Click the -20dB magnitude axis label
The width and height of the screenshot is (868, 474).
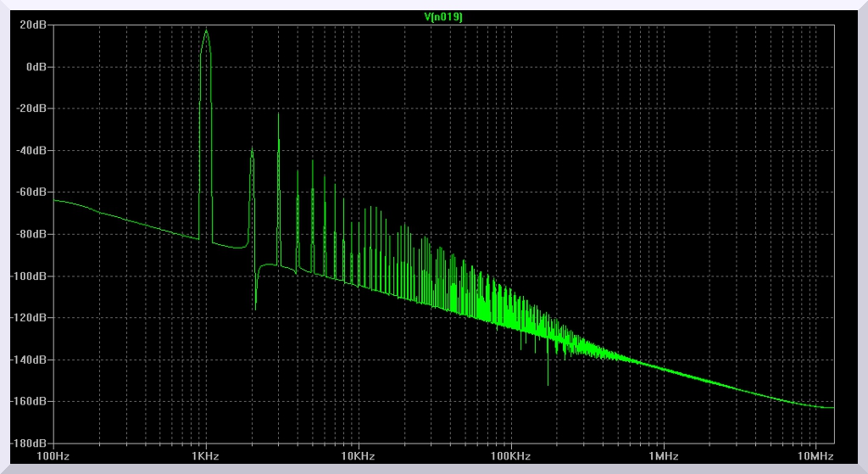[31, 109]
